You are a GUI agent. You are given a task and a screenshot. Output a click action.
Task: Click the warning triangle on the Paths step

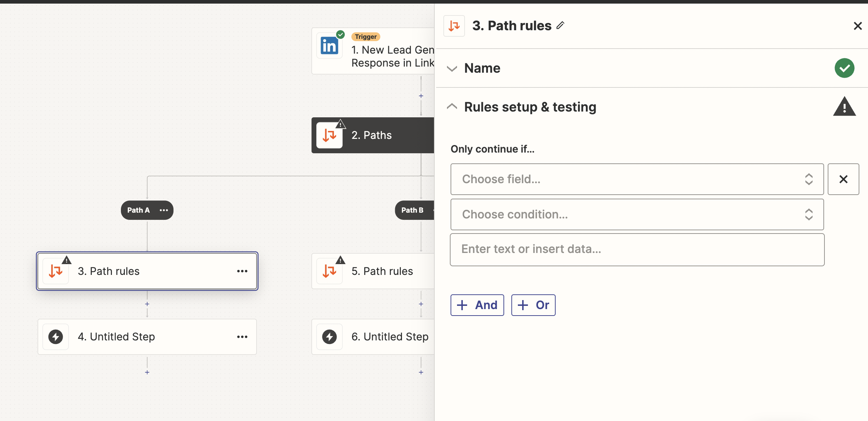(340, 124)
